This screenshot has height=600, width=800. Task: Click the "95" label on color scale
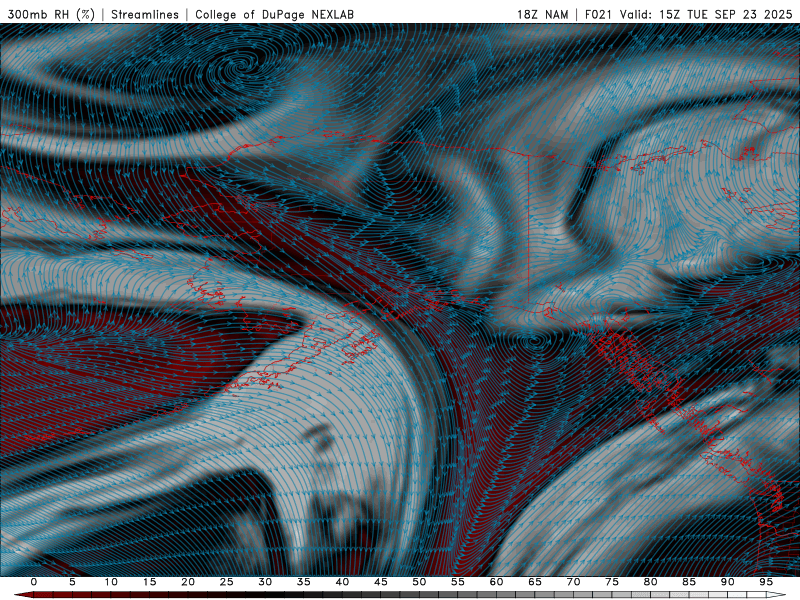[x=766, y=582]
